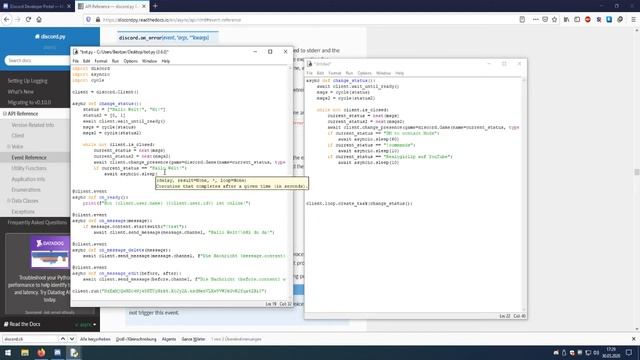This screenshot has width=640, height=360.
Task: Expand the Voice sidebar entry
Action: point(9,147)
